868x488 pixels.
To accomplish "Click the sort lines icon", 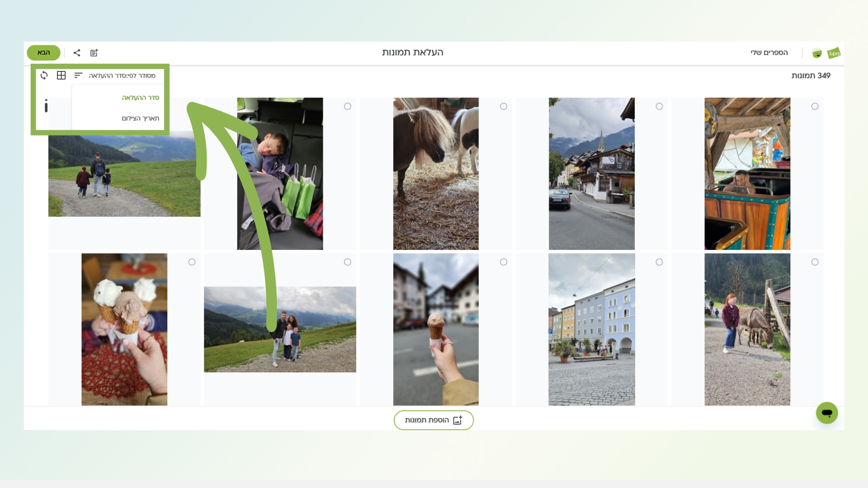I will click(78, 75).
